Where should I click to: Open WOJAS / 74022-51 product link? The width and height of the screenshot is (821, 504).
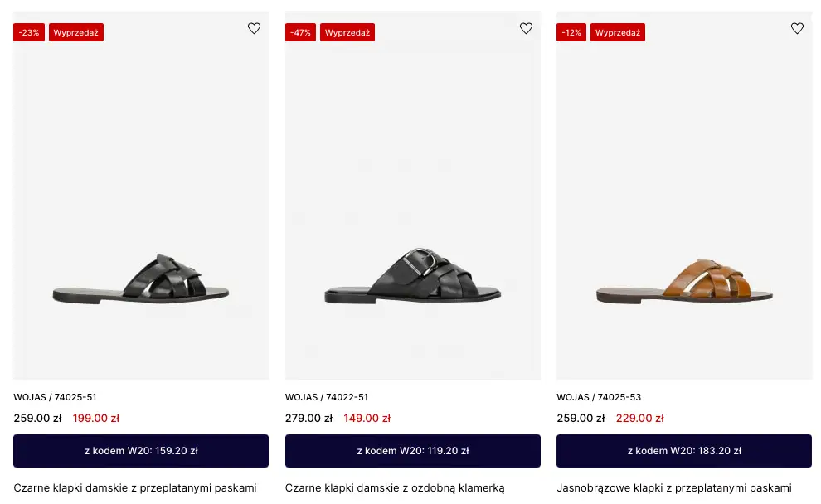(x=327, y=397)
